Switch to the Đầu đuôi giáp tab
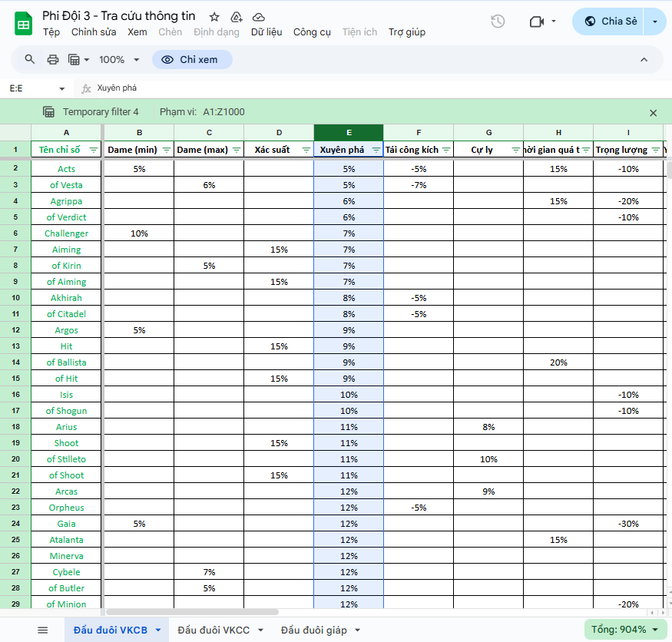This screenshot has height=642, width=672. (x=313, y=630)
